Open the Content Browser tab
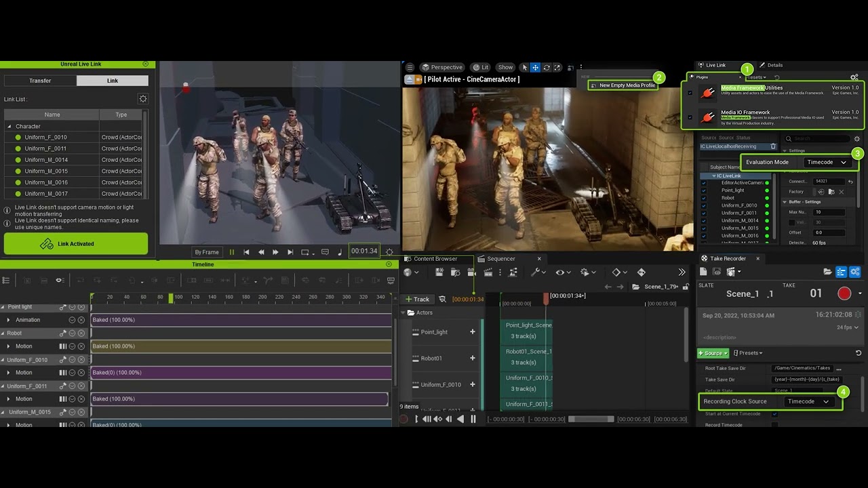The width and height of the screenshot is (868, 488). click(435, 258)
